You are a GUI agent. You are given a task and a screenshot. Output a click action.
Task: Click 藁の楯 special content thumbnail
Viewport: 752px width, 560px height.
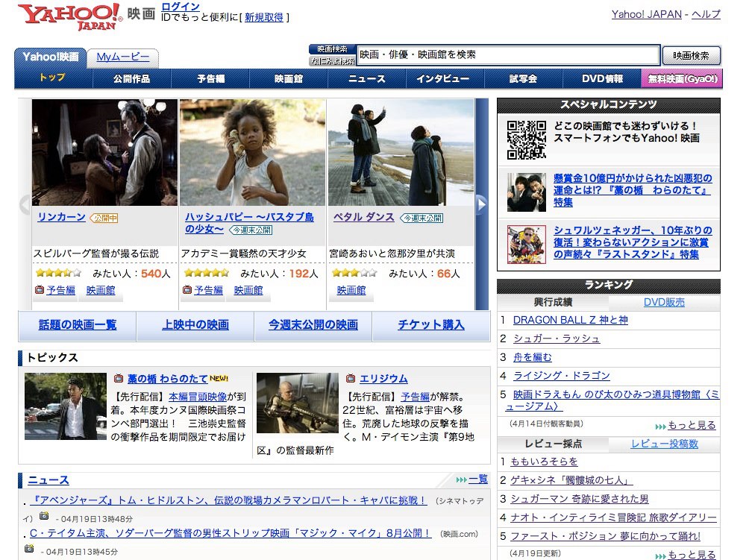click(x=526, y=192)
